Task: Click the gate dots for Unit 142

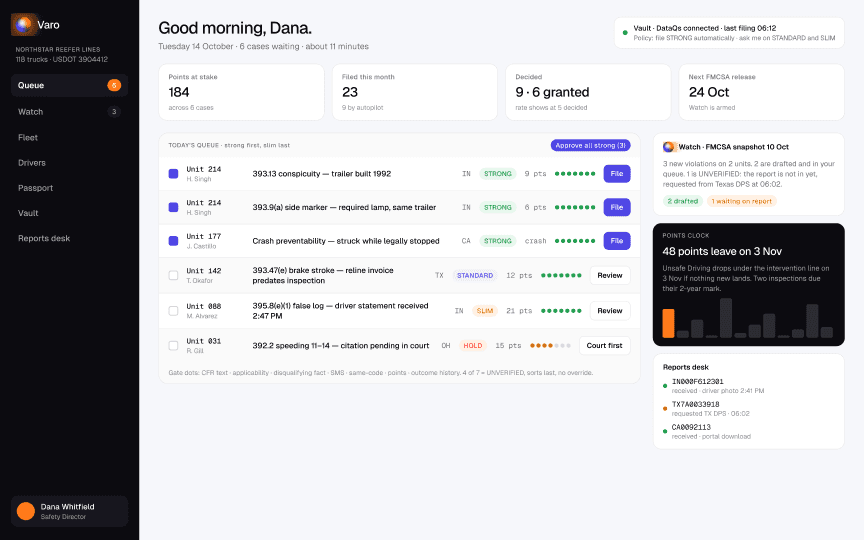Action: click(561, 276)
